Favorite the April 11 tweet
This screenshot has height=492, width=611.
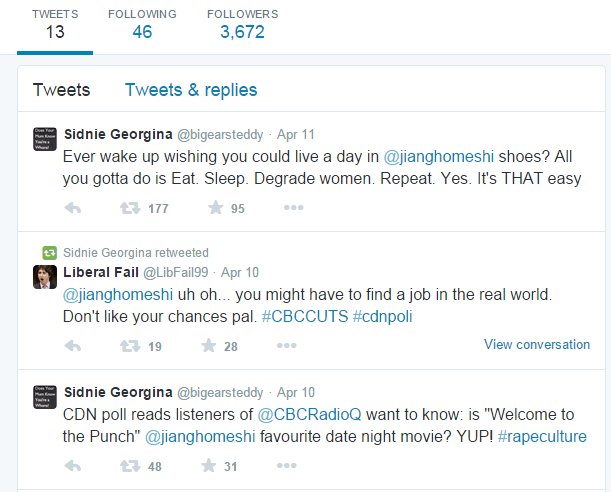click(x=214, y=208)
